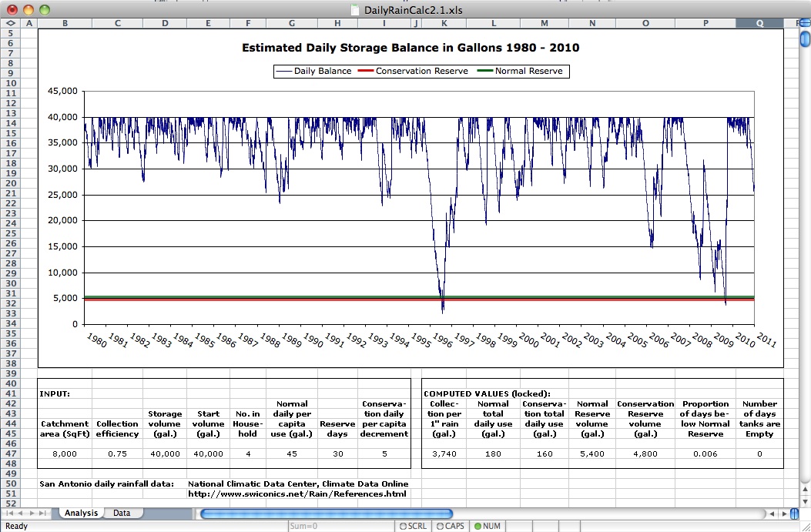
Task: Select row 47 header
Action: pyautogui.click(x=11, y=453)
